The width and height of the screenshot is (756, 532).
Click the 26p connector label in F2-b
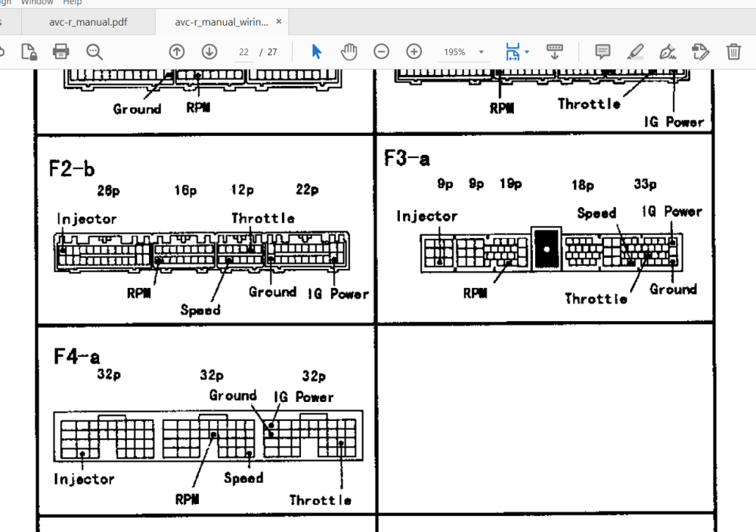108,191
